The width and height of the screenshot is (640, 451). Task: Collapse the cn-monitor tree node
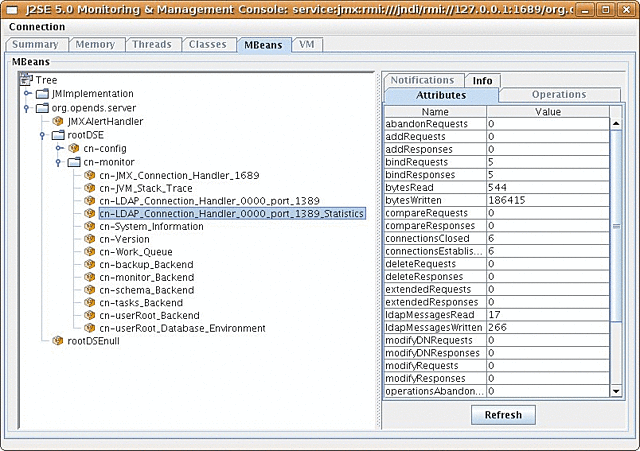tap(58, 162)
